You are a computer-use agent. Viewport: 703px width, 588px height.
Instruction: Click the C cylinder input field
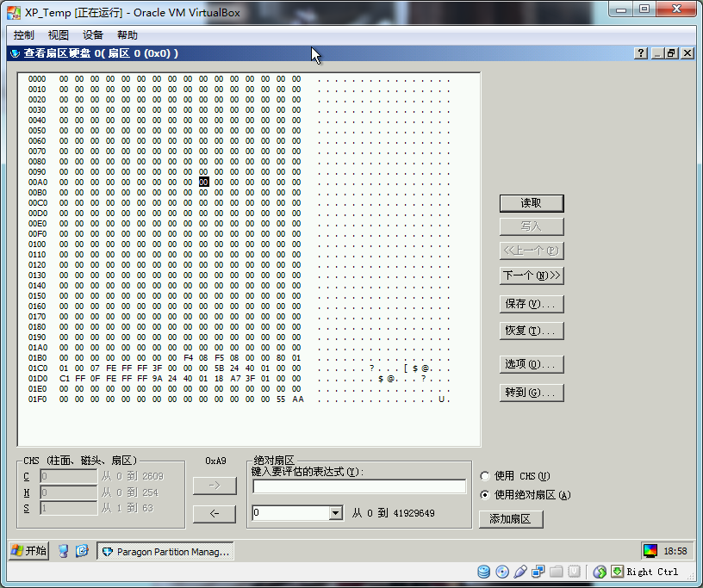(68, 476)
